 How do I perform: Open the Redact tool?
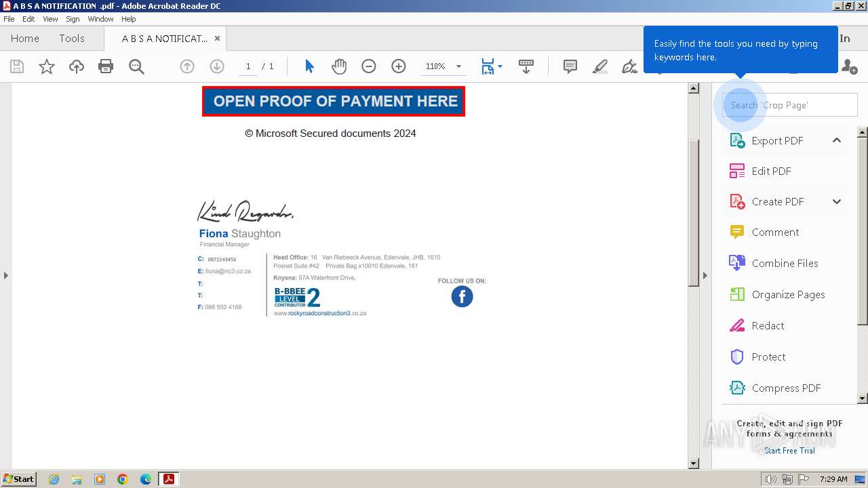coord(768,325)
